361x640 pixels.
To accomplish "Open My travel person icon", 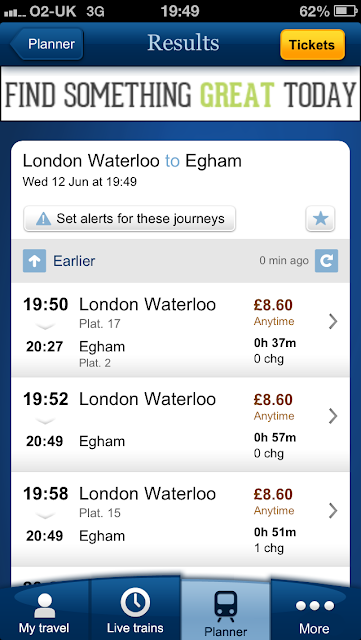I will (x=44, y=607).
